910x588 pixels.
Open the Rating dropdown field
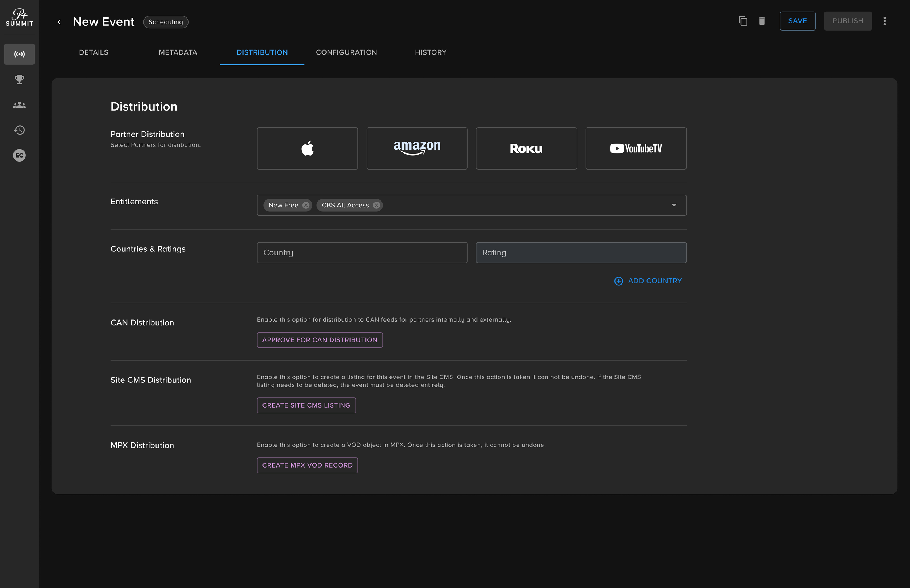tap(581, 253)
